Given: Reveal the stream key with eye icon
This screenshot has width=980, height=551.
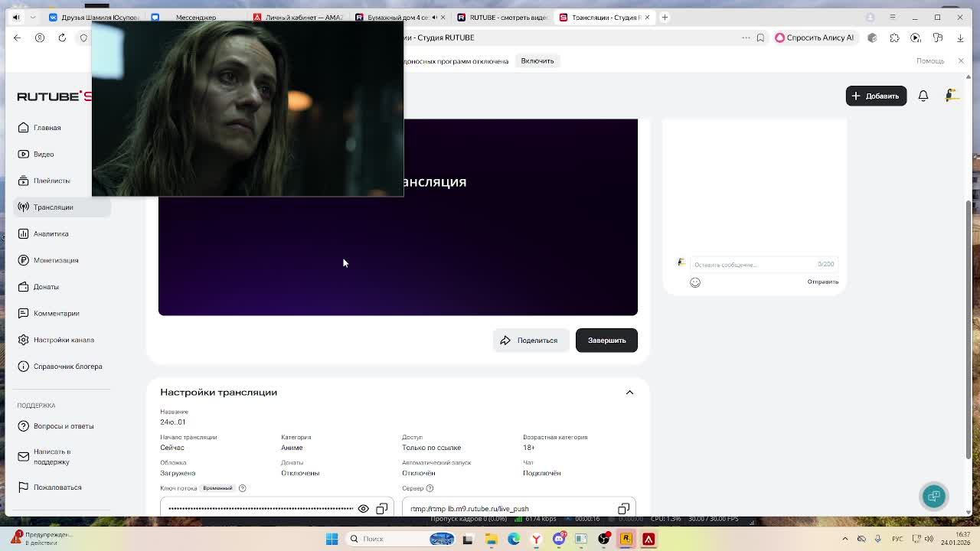Looking at the screenshot, I should point(364,509).
